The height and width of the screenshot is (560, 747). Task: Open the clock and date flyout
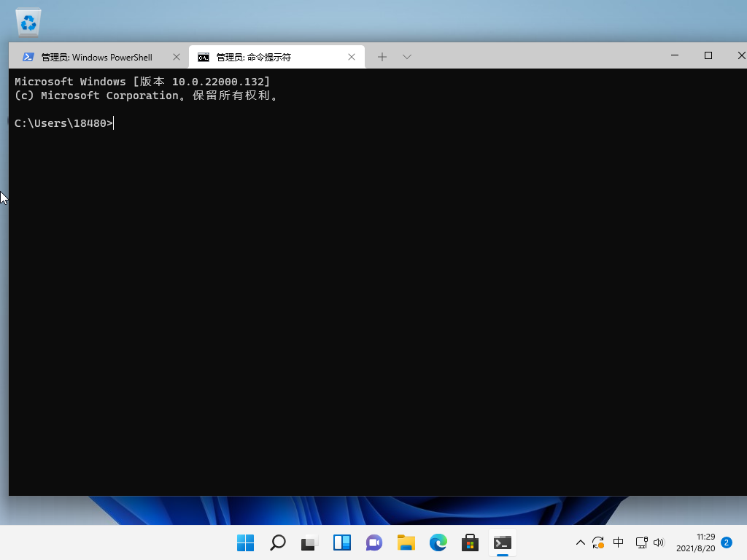695,542
